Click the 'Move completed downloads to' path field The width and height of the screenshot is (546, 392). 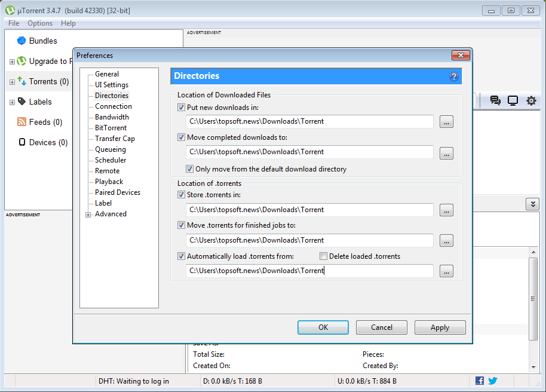(x=309, y=152)
